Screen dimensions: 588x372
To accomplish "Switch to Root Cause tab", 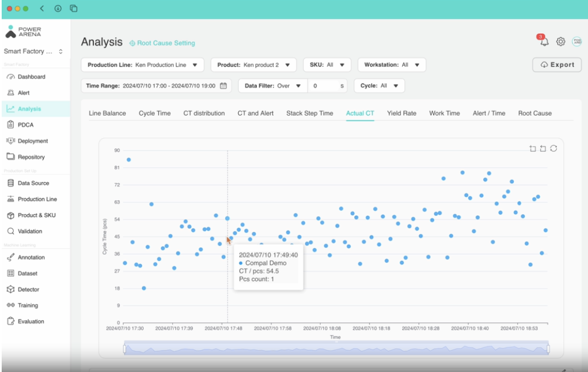I will [534, 113].
